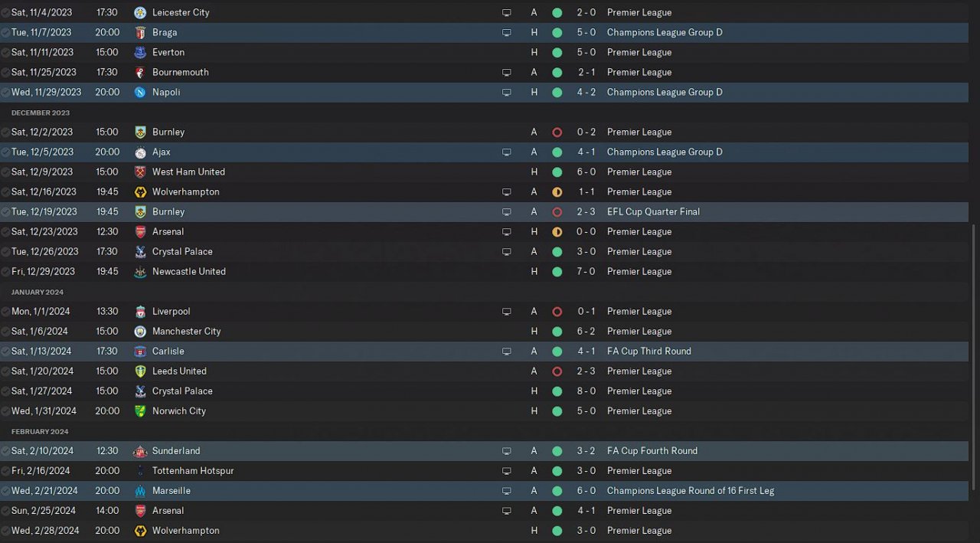This screenshot has width=980, height=543.
Task: Collapse the DECEMBER 2023 month header
Action: (41, 113)
